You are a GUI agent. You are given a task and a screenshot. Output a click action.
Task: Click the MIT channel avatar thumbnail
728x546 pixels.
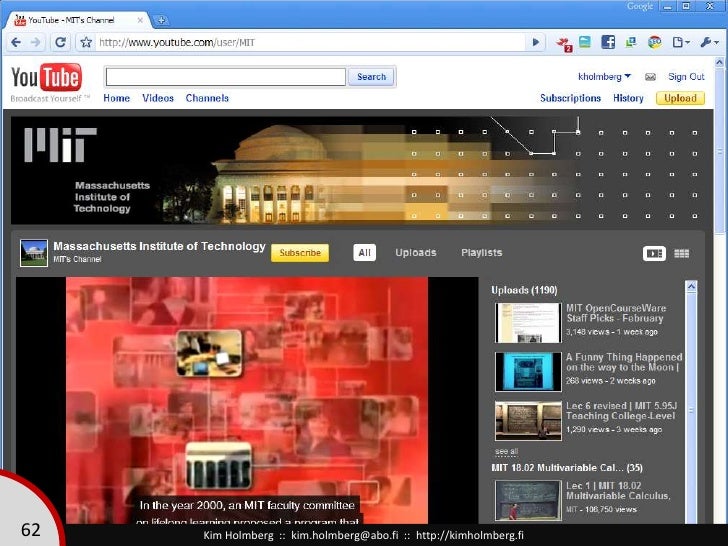coord(33,253)
